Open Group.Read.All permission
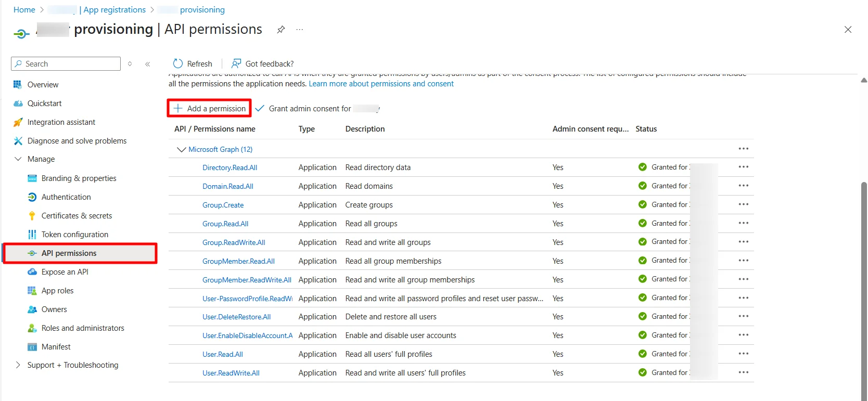 [225, 224]
